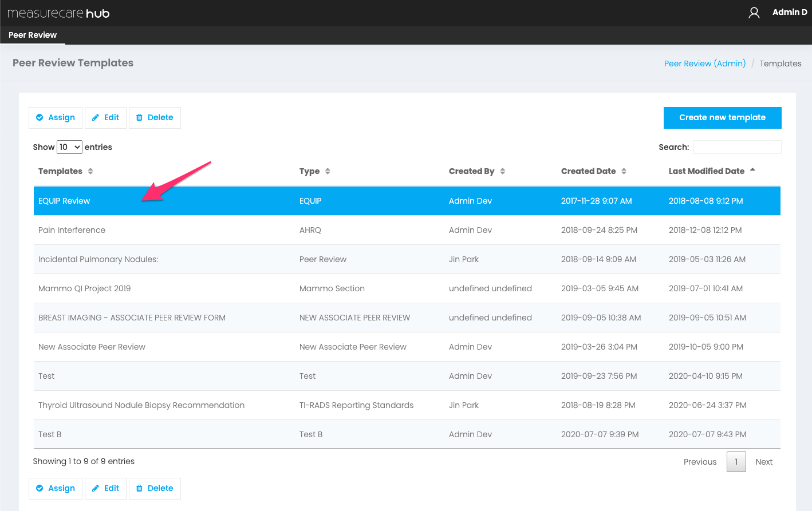Click the bottom Edit button
Viewport: 812px width, 511px height.
point(105,489)
